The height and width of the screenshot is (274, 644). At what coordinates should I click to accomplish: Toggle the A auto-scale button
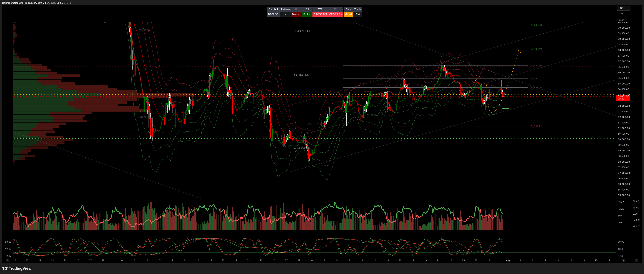coord(623,260)
